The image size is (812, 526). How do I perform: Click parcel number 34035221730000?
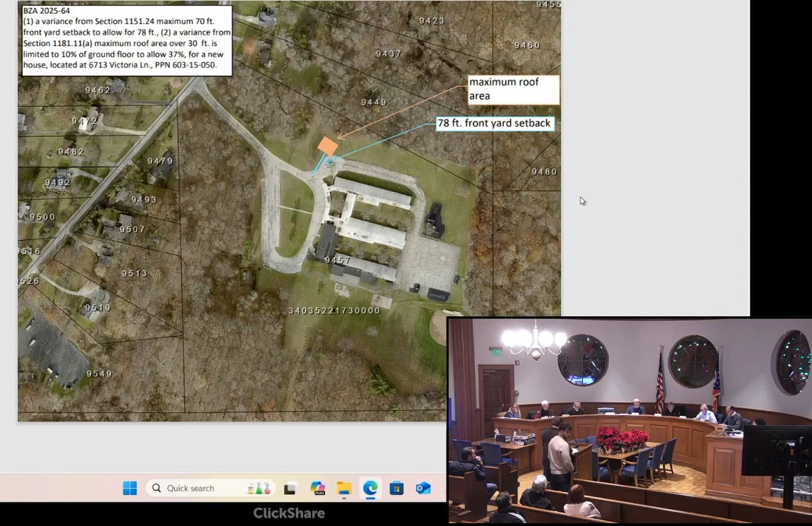click(334, 311)
